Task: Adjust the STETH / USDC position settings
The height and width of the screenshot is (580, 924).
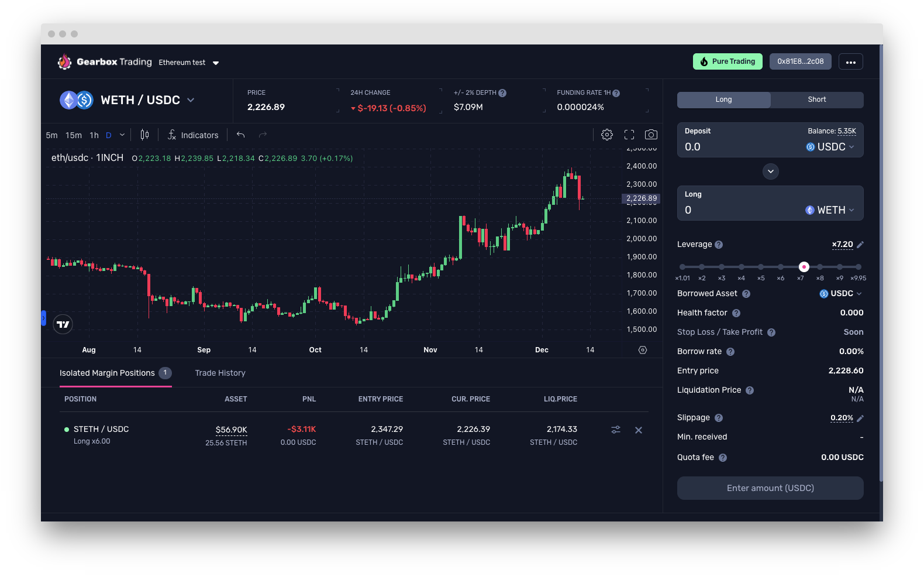Action: pyautogui.click(x=616, y=430)
